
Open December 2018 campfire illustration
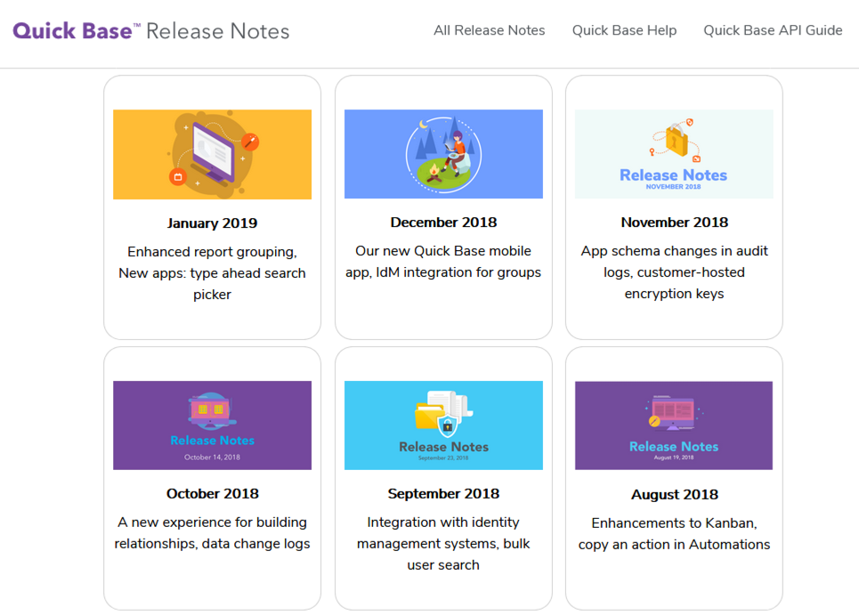point(444,154)
